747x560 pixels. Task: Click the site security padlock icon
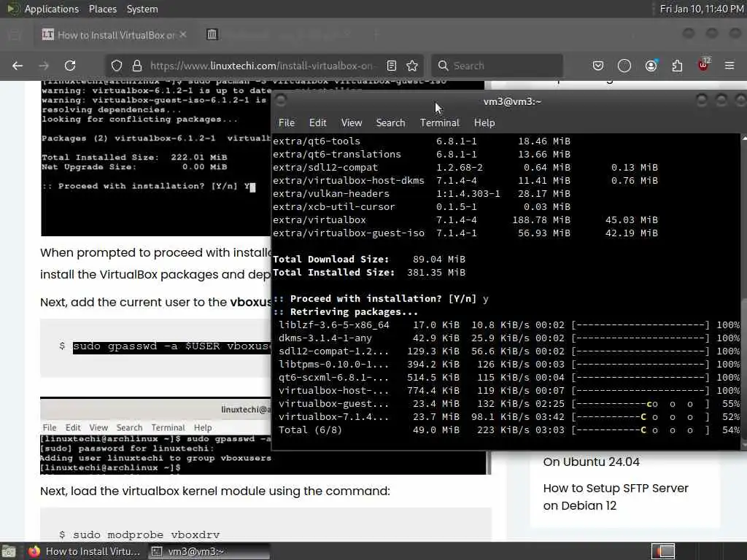[137, 66]
